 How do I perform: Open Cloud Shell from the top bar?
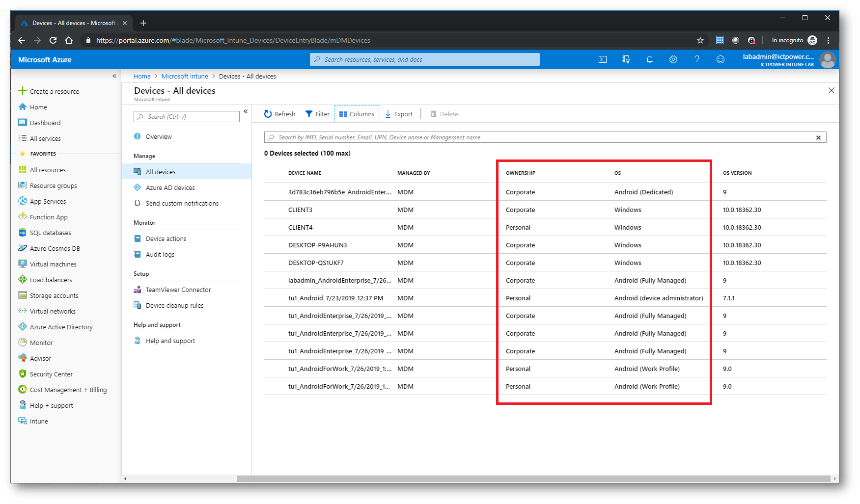coord(603,59)
